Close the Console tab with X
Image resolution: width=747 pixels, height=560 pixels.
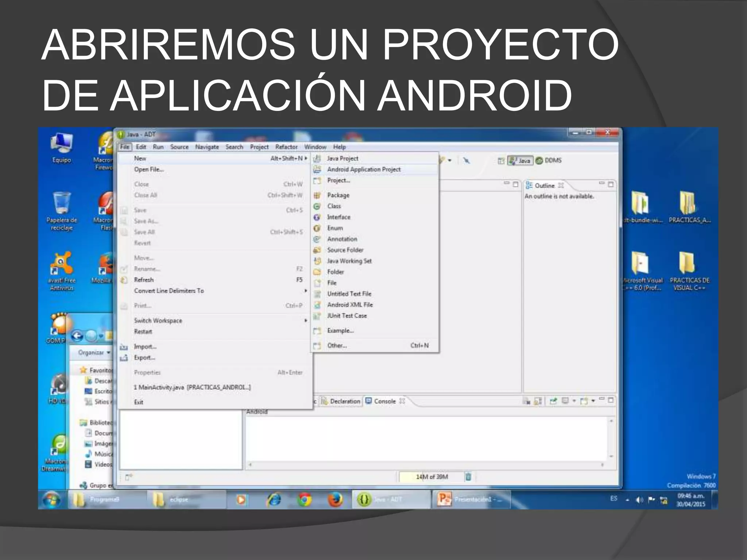pos(402,401)
